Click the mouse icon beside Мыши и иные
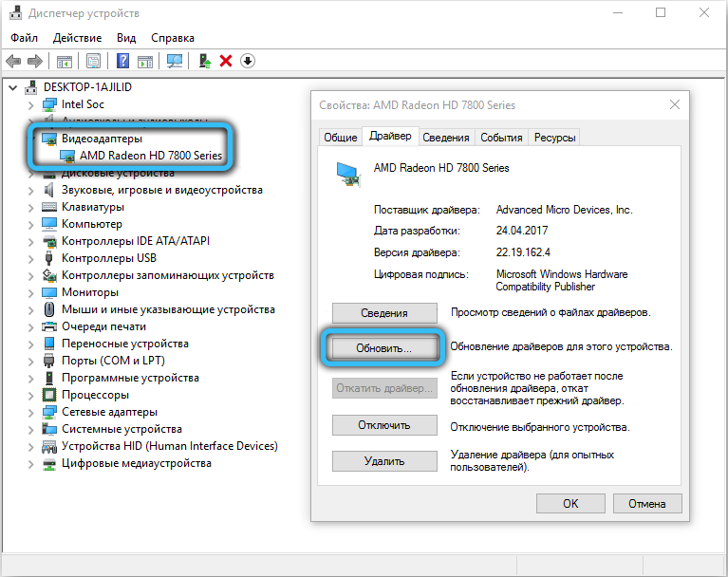Image resolution: width=728 pixels, height=577 pixels. coord(48,309)
